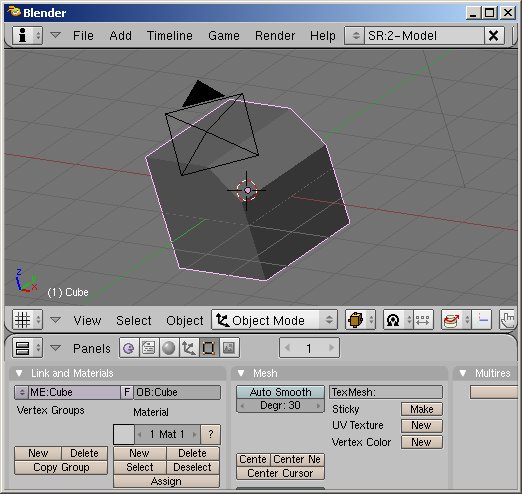
Task: Click the Copy Group button
Action: [61, 467]
